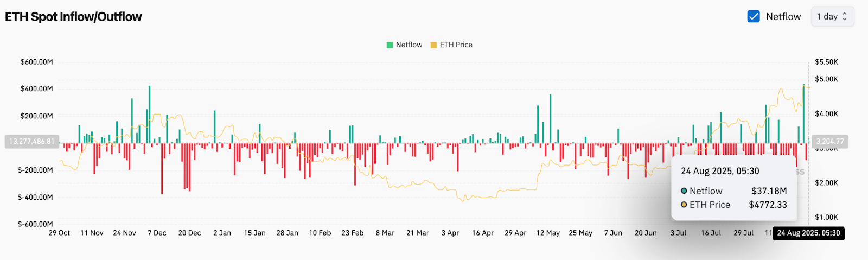Click the 13,277,486.81 left axis crosshair tag
868x260 pixels.
pos(31,142)
